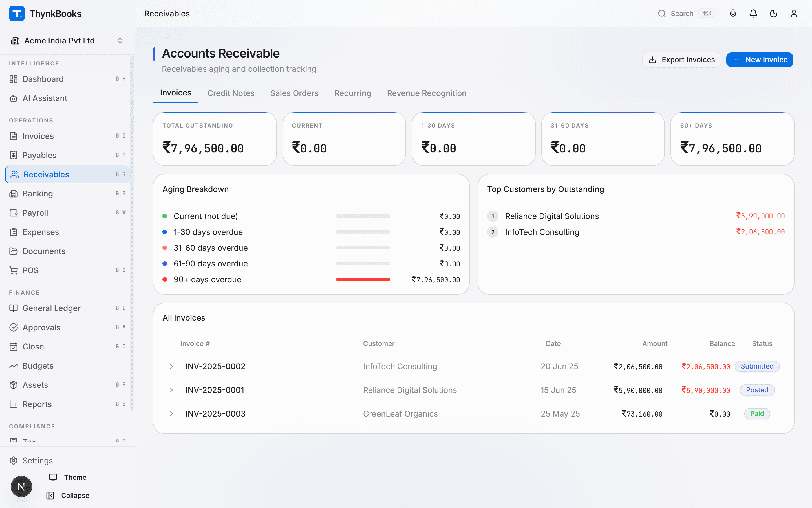This screenshot has height=508, width=812.
Task: Open General Ledger
Action: [67, 308]
